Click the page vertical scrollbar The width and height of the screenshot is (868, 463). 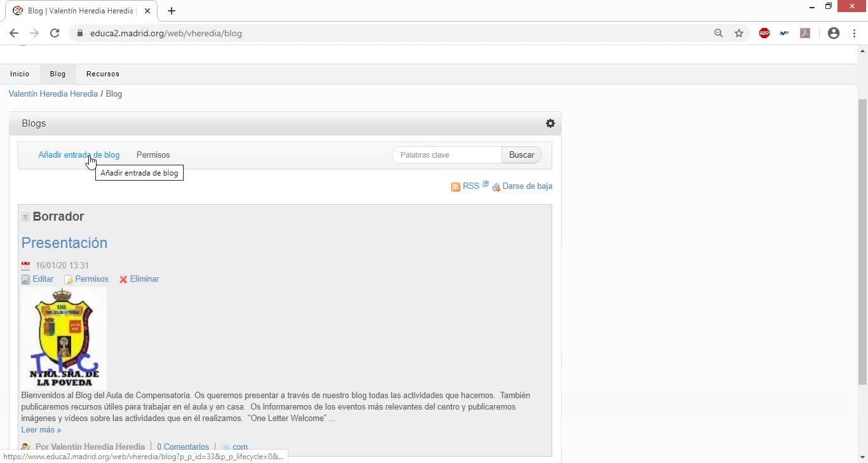pyautogui.click(x=862, y=242)
